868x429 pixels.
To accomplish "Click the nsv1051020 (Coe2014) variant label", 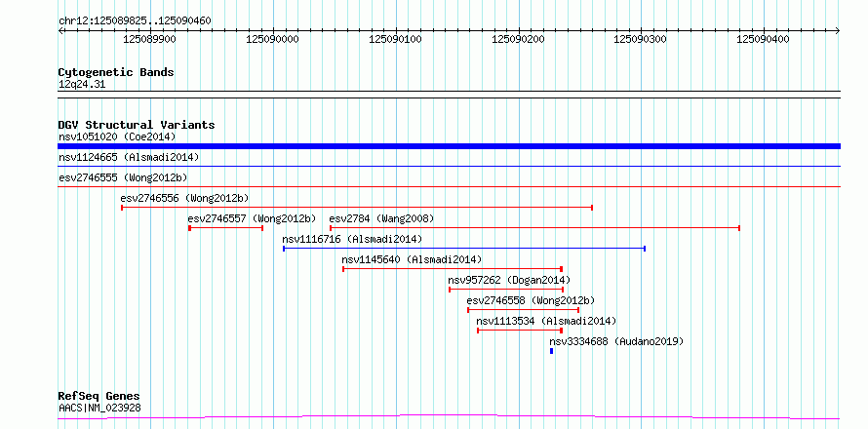I will (x=117, y=136).
